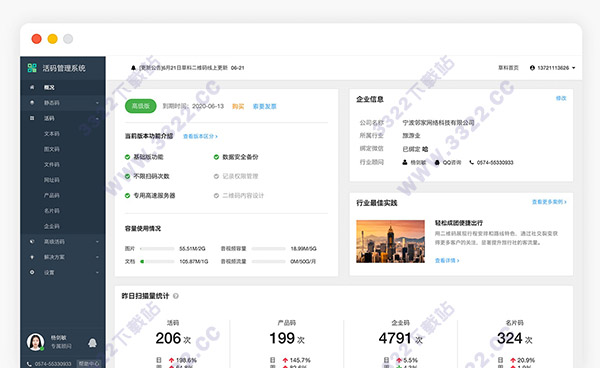This screenshot has width=600, height=368.
Task: Click the 324 次 名片码 scan count
Action: point(515,339)
